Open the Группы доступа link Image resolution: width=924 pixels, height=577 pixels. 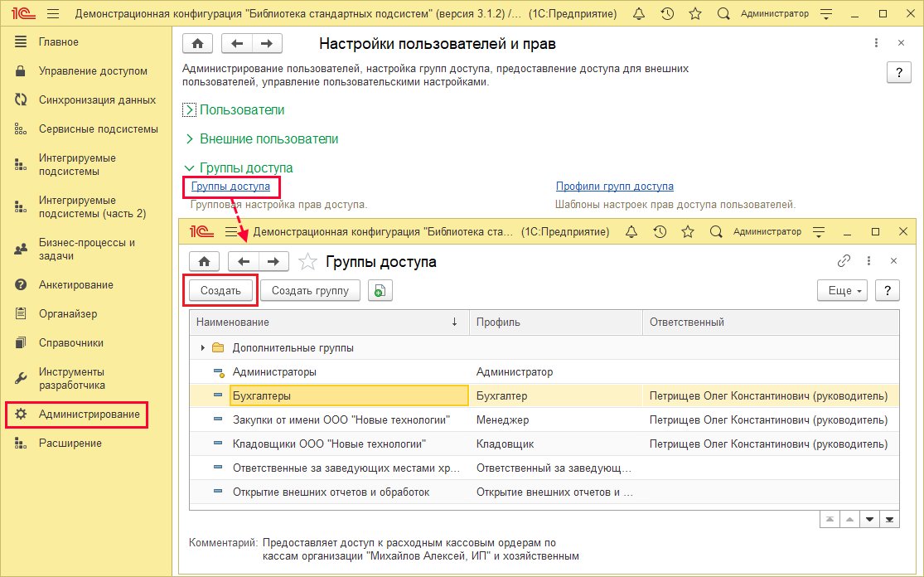[x=230, y=187]
